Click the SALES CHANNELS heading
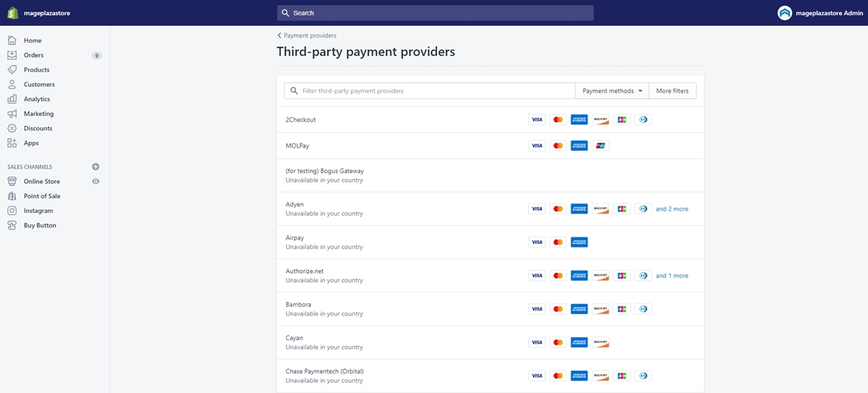The image size is (868, 393). click(x=30, y=167)
